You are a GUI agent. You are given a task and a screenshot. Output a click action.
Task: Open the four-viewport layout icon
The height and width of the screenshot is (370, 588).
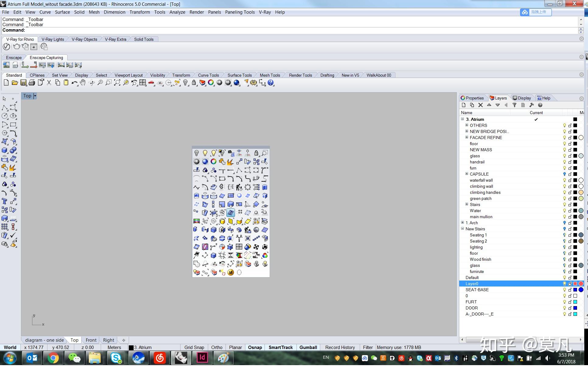[143, 83]
